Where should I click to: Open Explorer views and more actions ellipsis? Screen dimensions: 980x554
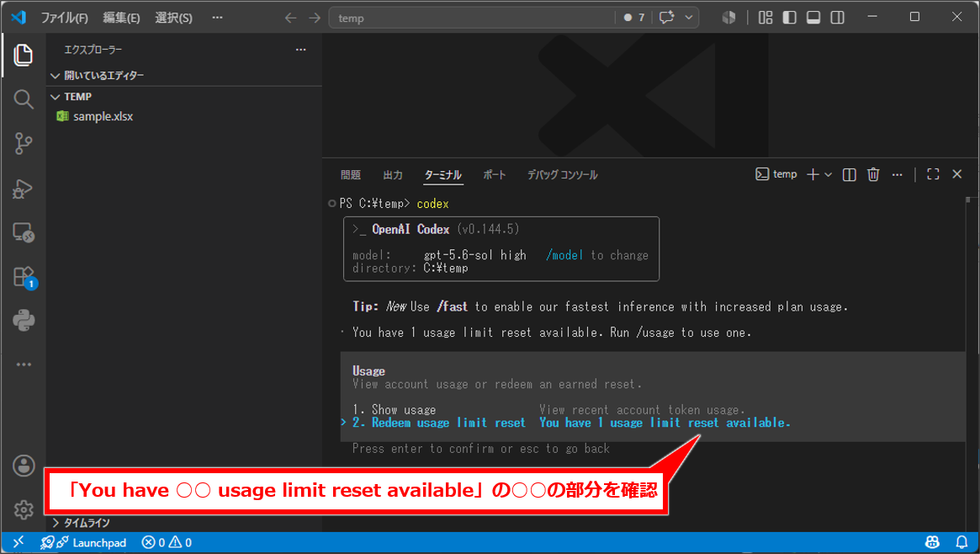[x=300, y=50]
